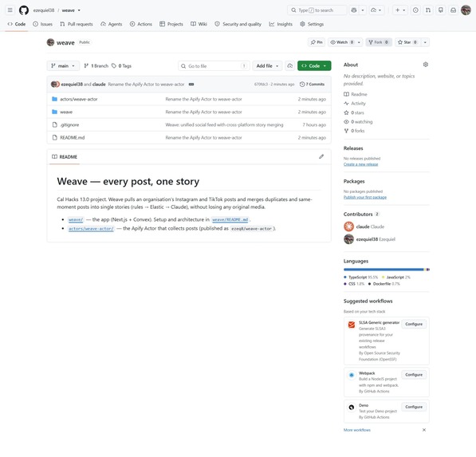View the 7 Commits history
Viewport: 476px width, 457px height.
(x=312, y=85)
